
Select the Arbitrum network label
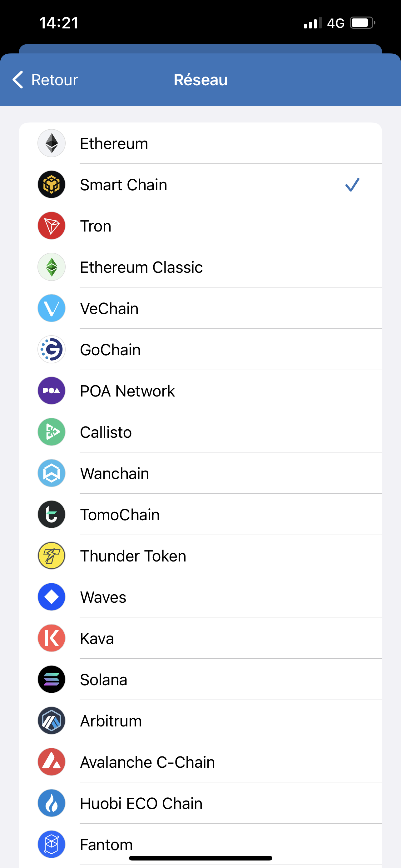click(x=111, y=721)
